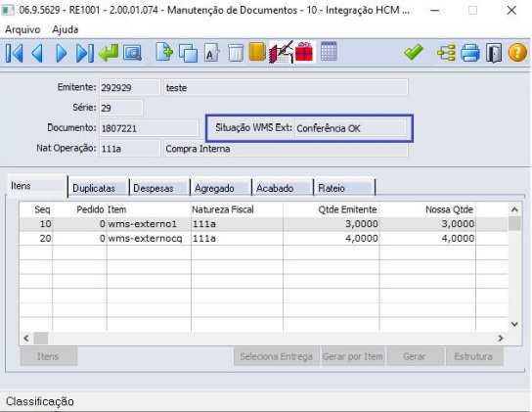This screenshot has width=532, height=412.
Task: Click the previous record arrow
Action: pyautogui.click(x=37, y=53)
